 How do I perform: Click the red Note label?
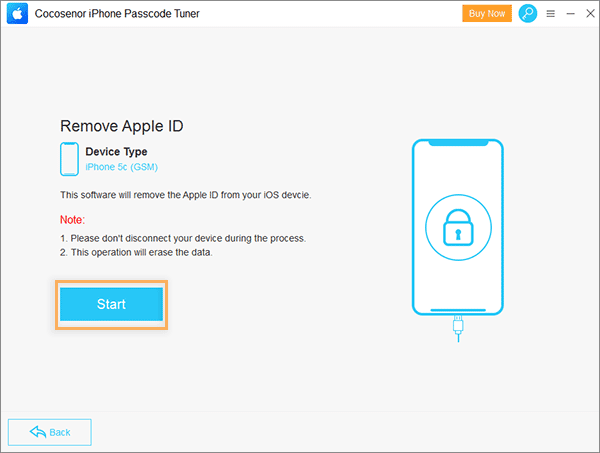click(72, 220)
